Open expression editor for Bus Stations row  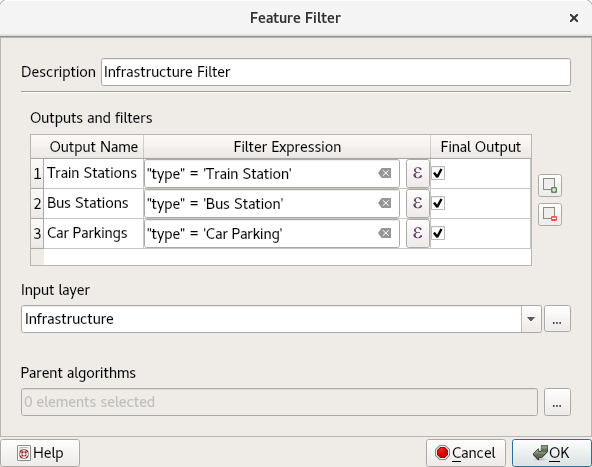(418, 203)
